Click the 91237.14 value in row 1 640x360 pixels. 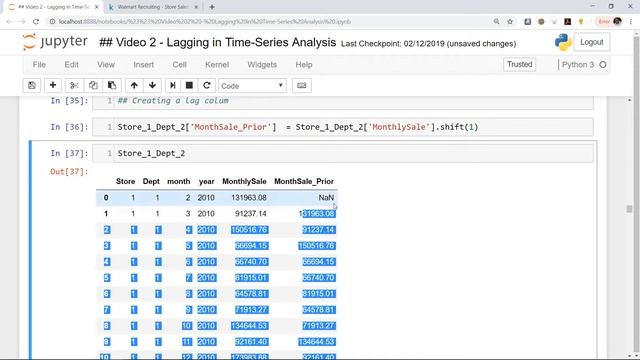[x=251, y=213]
